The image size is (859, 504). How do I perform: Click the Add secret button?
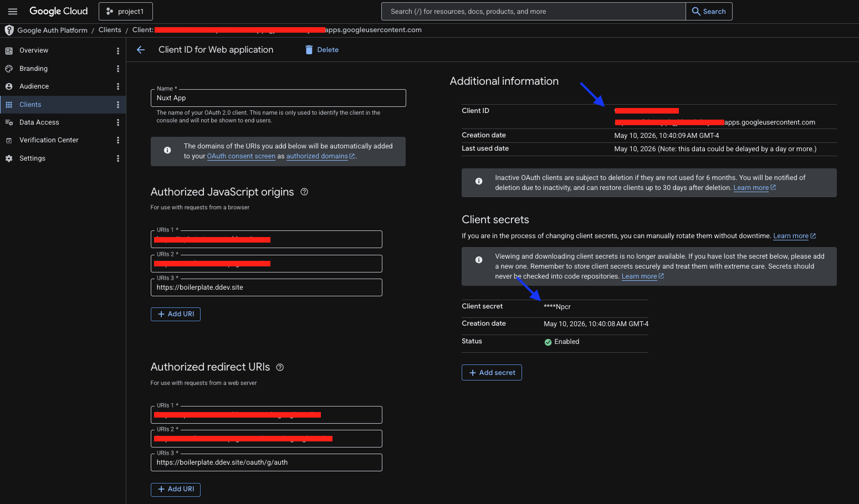492,373
